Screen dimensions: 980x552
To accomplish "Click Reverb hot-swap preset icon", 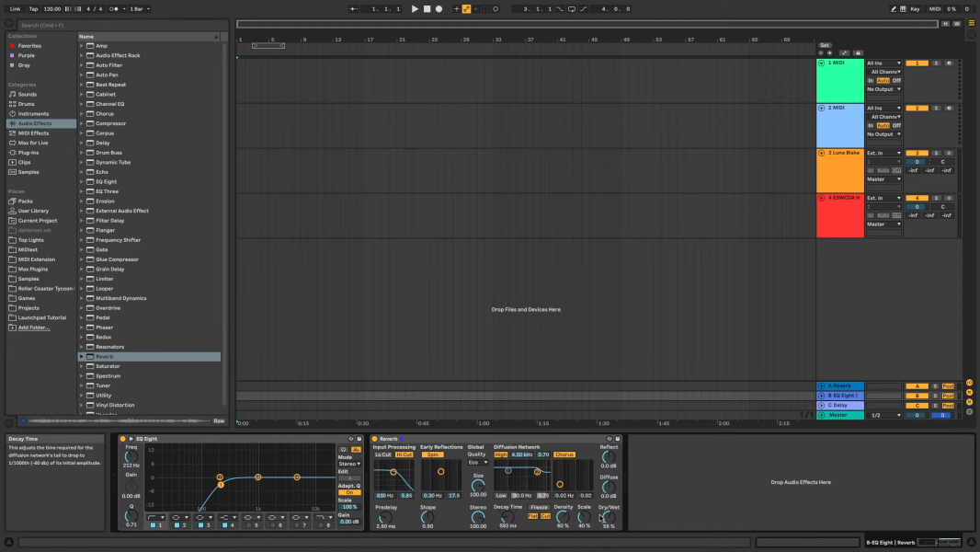I will 610,439.
